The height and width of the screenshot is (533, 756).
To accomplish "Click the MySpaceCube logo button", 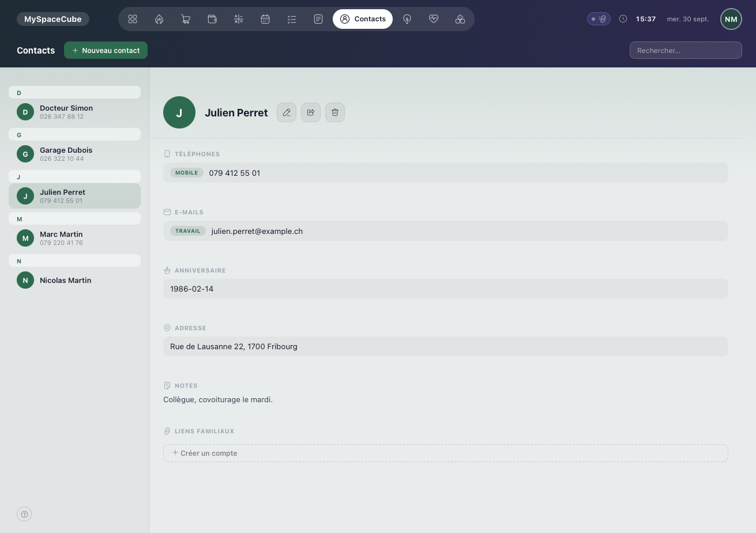I will pyautogui.click(x=53, y=19).
